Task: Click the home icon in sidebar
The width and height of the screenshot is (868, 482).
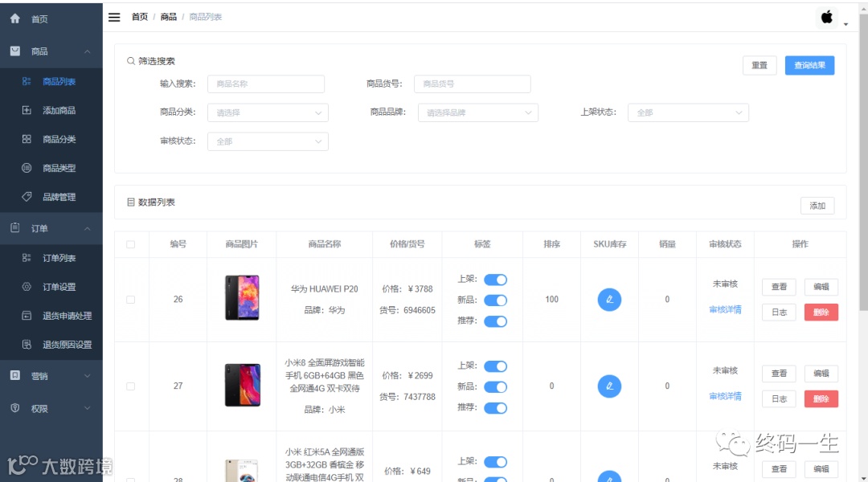Action: [x=15, y=18]
